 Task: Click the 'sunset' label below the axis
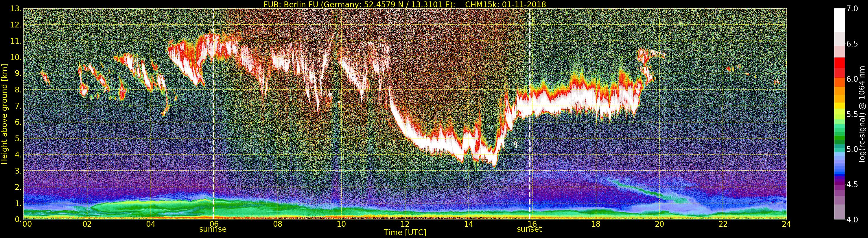coord(529,229)
